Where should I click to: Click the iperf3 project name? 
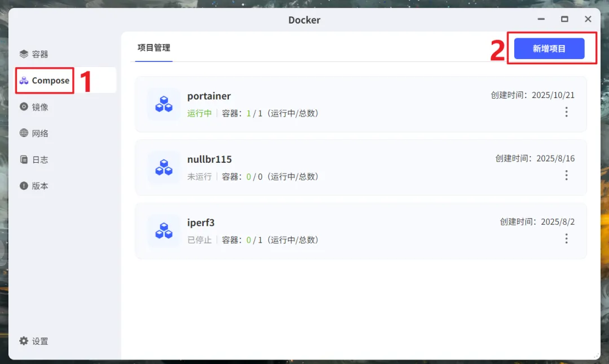click(x=201, y=223)
